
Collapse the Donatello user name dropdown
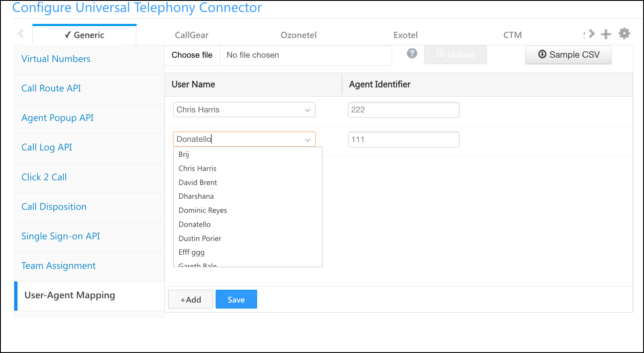307,140
